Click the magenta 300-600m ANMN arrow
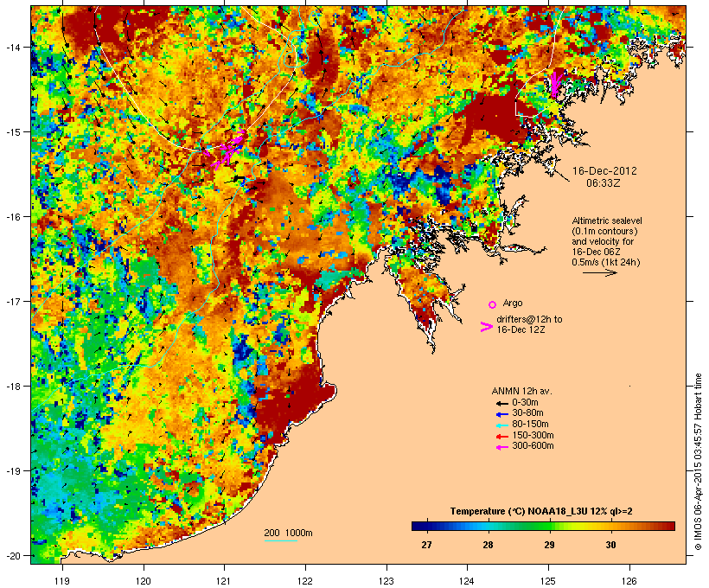Image resolution: width=709 pixels, height=588 pixels. [x=502, y=447]
